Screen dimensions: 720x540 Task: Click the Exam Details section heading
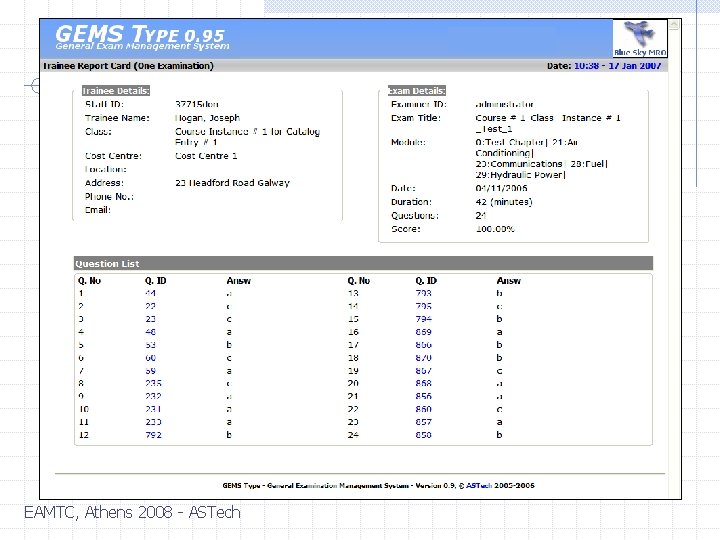click(x=416, y=91)
